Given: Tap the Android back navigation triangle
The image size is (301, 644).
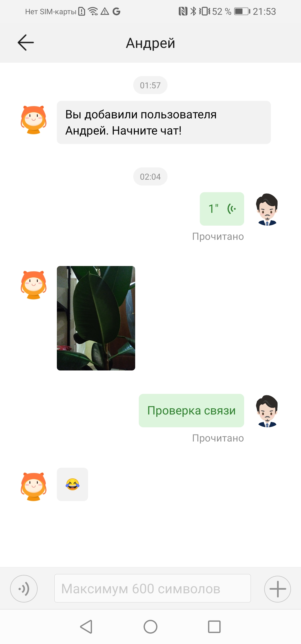Looking at the screenshot, I should coord(86,627).
